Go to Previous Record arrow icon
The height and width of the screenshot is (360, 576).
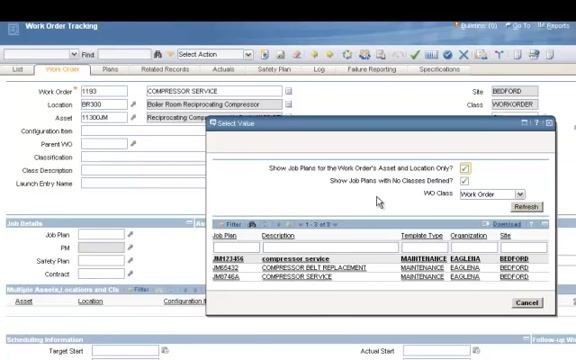[x=314, y=55]
